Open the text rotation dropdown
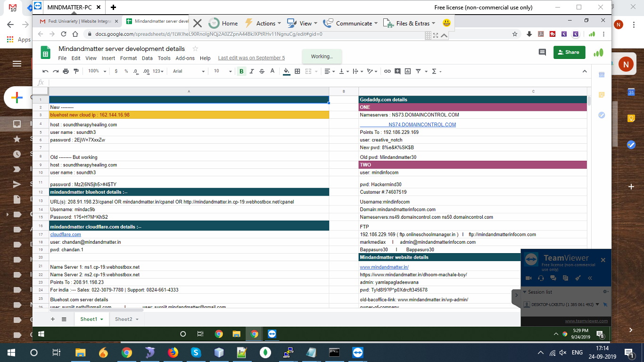The height and width of the screenshot is (362, 644). click(x=372, y=71)
